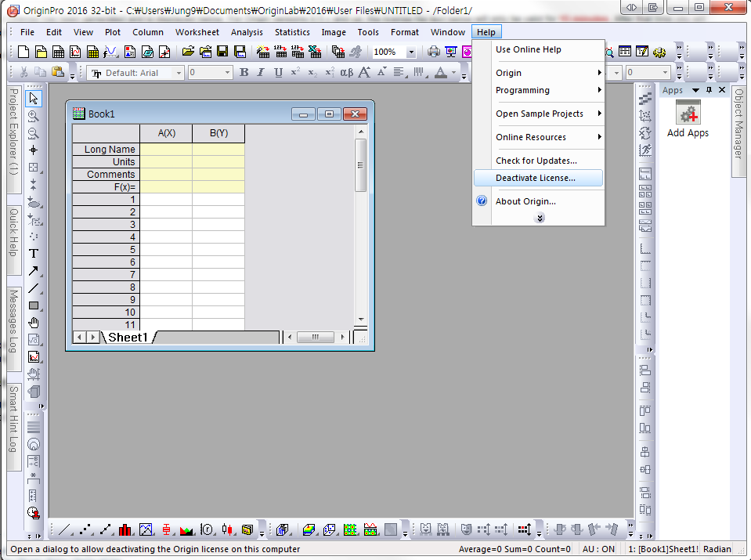
Task: Click the Area plot icon
Action: 186,529
